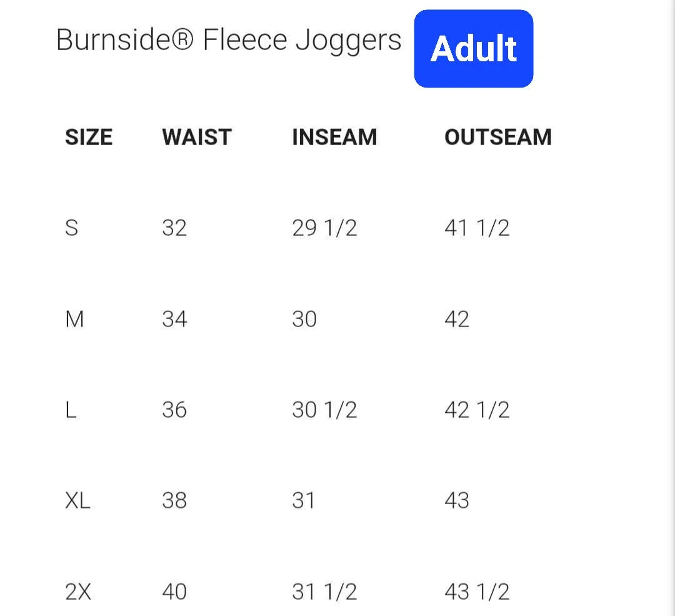
Task: Click the SIZE column header
Action: pos(89,138)
